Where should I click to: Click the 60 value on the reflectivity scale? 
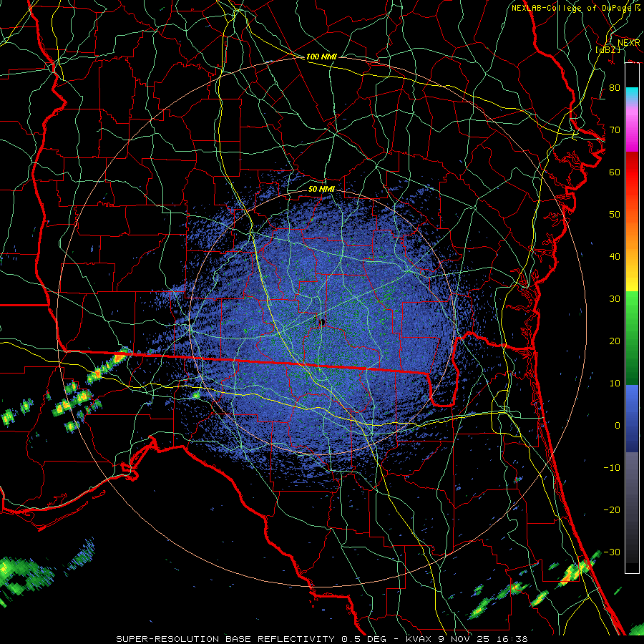point(615,172)
